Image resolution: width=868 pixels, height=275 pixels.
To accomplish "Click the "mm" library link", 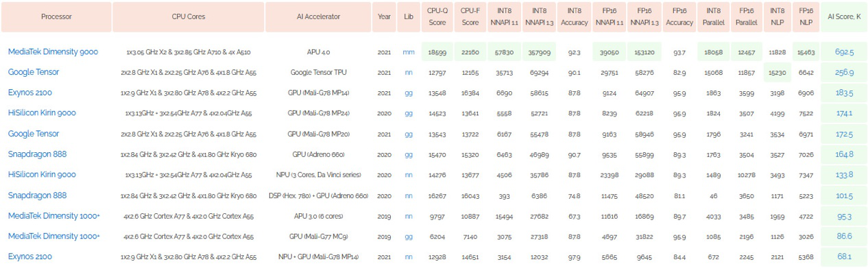I will pos(409,52).
